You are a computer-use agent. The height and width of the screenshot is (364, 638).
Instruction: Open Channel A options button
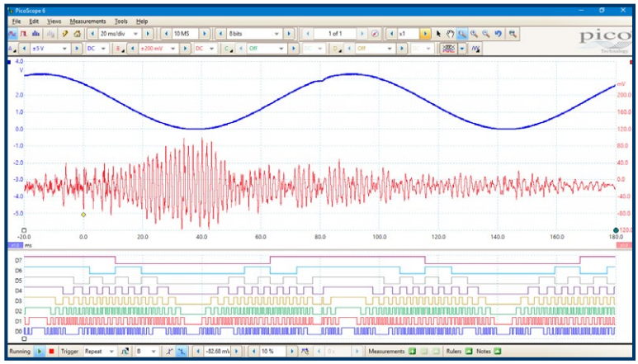[x=12, y=49]
